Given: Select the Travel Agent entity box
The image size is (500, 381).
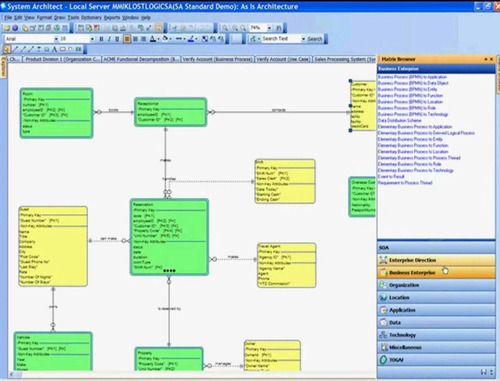Looking at the screenshot, I should coord(286,265).
